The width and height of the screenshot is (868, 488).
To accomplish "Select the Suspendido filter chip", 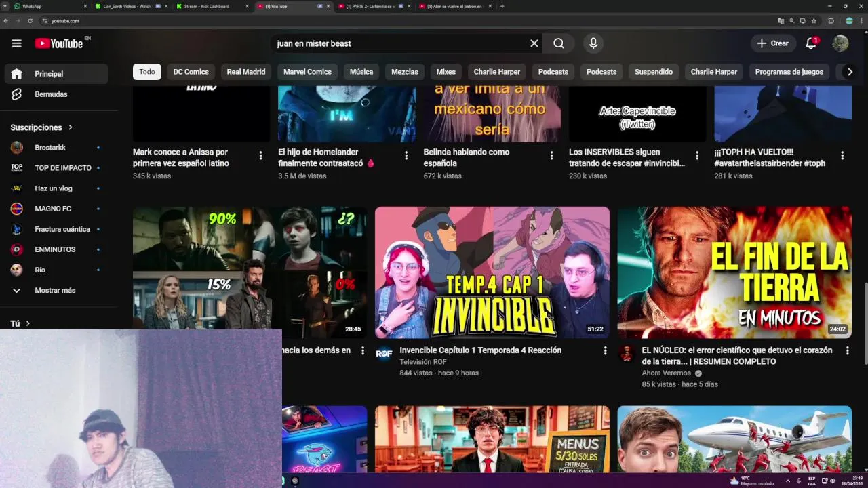I will coord(654,72).
